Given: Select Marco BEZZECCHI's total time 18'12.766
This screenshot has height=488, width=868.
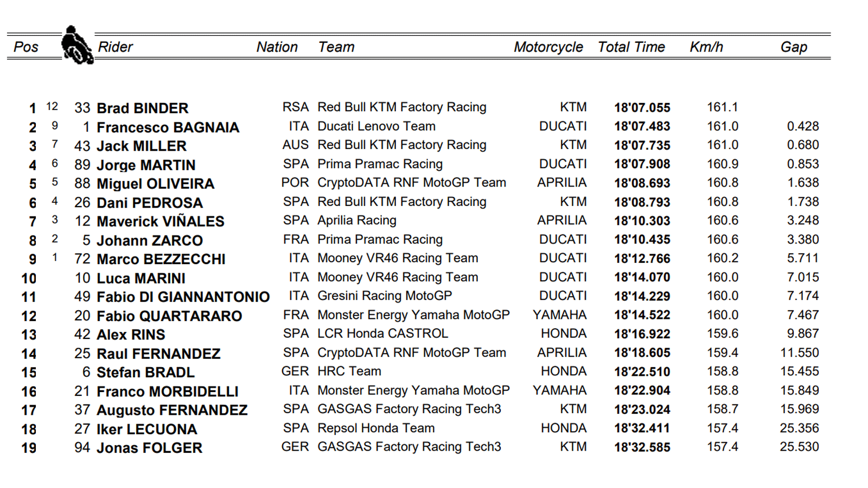Looking at the screenshot, I should click(642, 259).
